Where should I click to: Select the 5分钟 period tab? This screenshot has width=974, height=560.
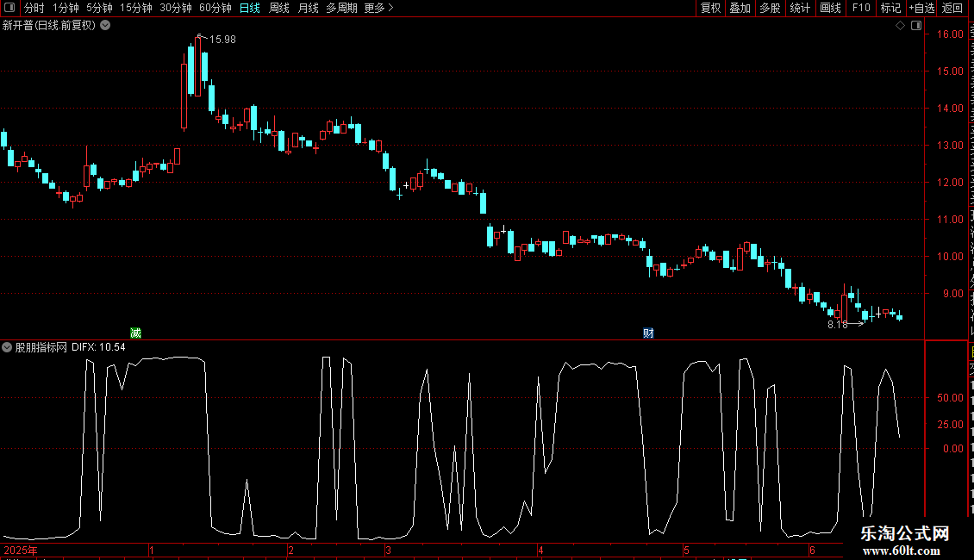click(x=99, y=8)
